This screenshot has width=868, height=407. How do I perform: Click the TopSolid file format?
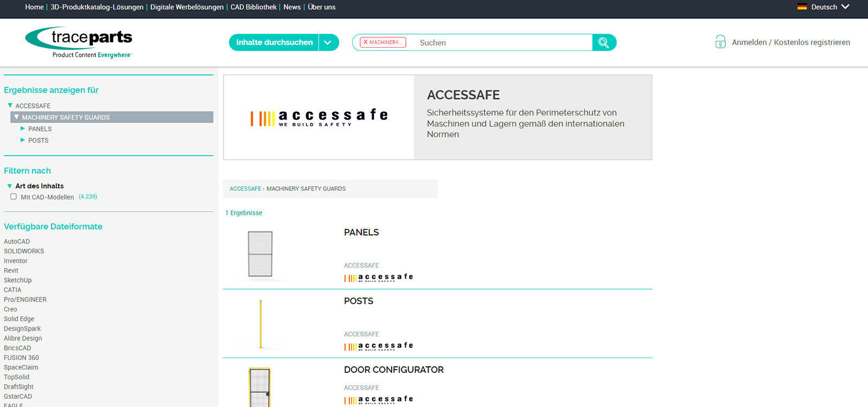17,377
